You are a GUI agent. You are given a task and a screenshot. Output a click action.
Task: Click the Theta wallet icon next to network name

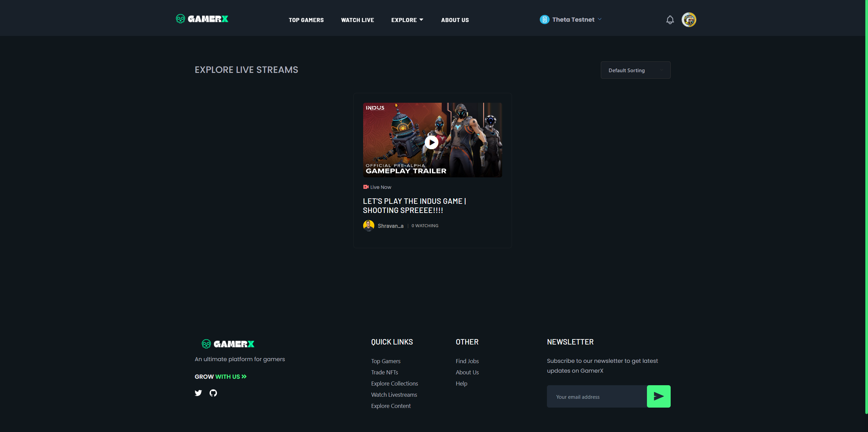tap(544, 19)
